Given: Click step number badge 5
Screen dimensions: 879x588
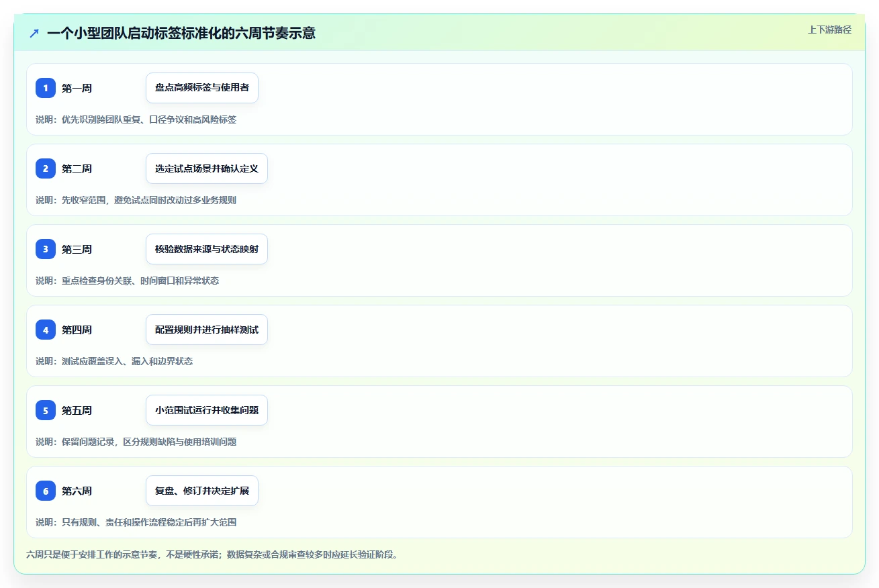Looking at the screenshot, I should click(x=46, y=410).
